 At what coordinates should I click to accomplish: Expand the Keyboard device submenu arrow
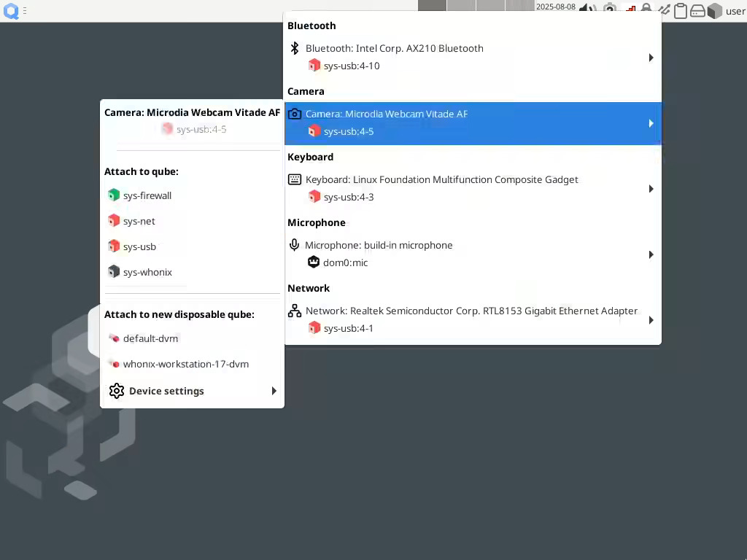pos(650,188)
